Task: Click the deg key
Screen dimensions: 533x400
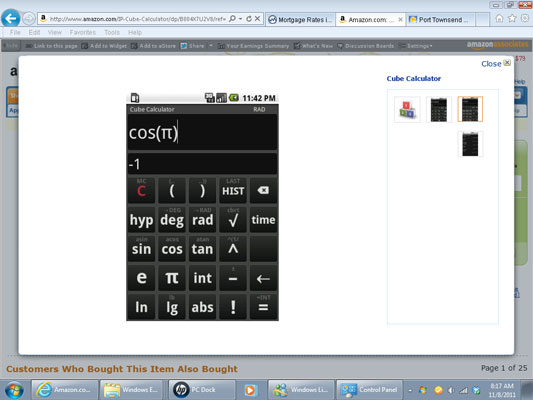Action: (x=172, y=220)
